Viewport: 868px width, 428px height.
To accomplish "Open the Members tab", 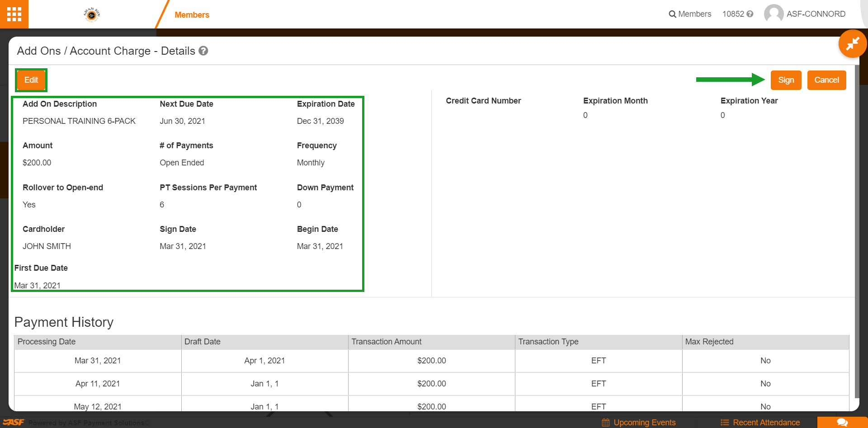I will click(192, 15).
